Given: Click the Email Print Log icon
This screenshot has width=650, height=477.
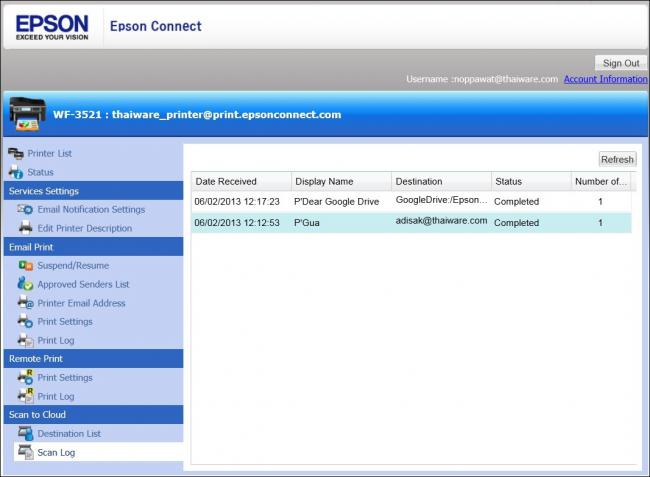Looking at the screenshot, I should click(x=25, y=340).
